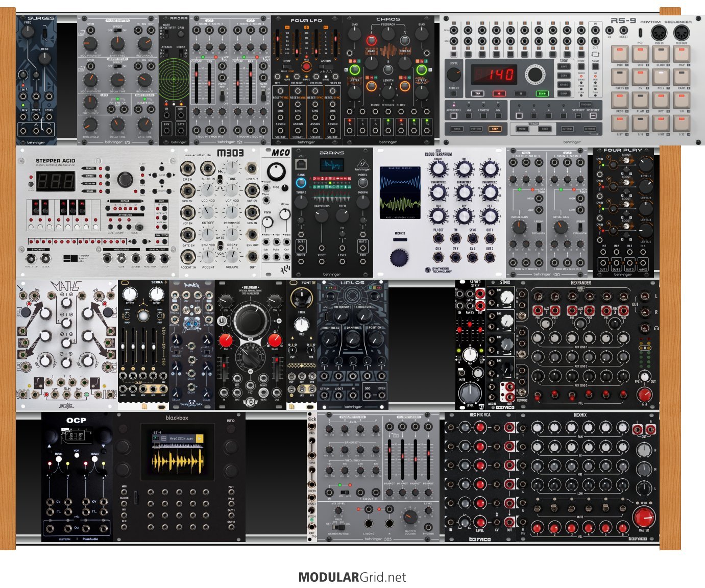Click the MASTER VOLUME knob on the 305
This screenshot has width=705, height=588.
pos(410,518)
